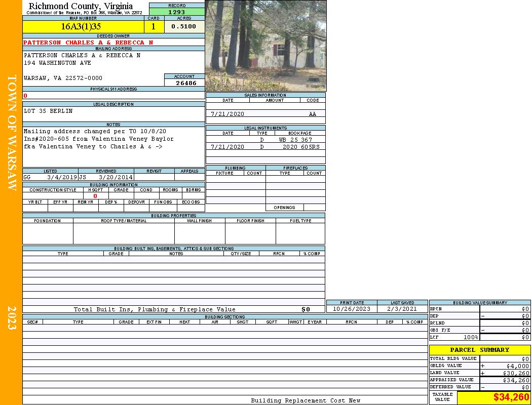This screenshot has height=405, width=532.
Task: Click OBLDG VALUE amount $4,000
Action: click(x=518, y=366)
